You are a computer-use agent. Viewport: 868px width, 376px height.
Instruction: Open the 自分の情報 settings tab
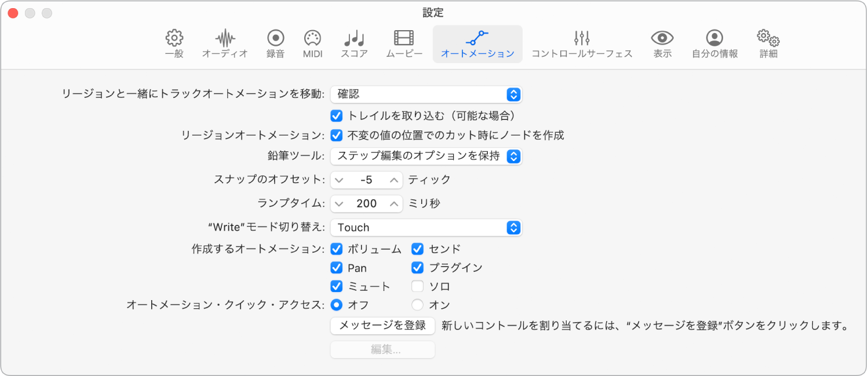click(x=714, y=43)
